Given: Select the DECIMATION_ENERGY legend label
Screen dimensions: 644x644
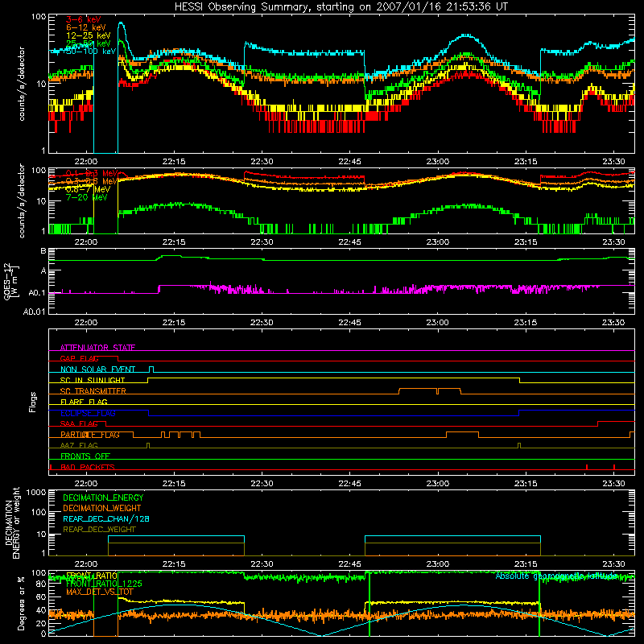Looking at the screenshot, I should pyautogui.click(x=103, y=497).
